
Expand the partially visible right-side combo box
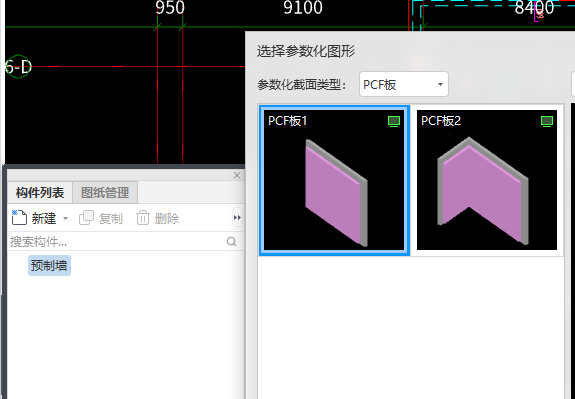573,84
